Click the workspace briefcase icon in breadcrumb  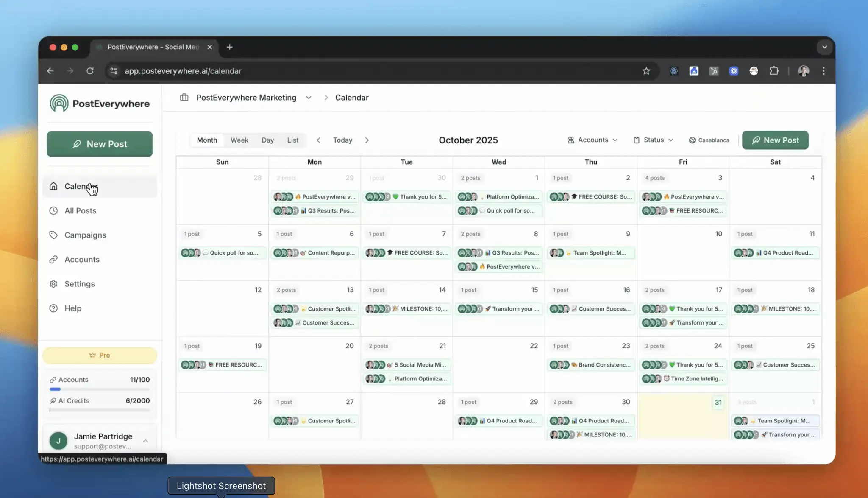point(184,98)
